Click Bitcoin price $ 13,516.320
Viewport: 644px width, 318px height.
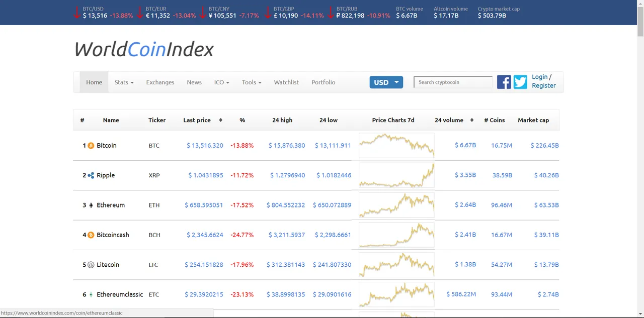tap(205, 146)
